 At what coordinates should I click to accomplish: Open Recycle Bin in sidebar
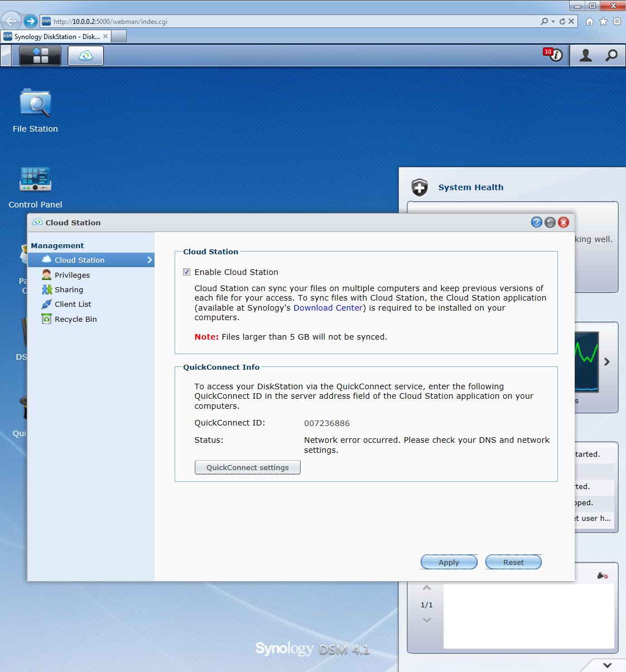[75, 319]
